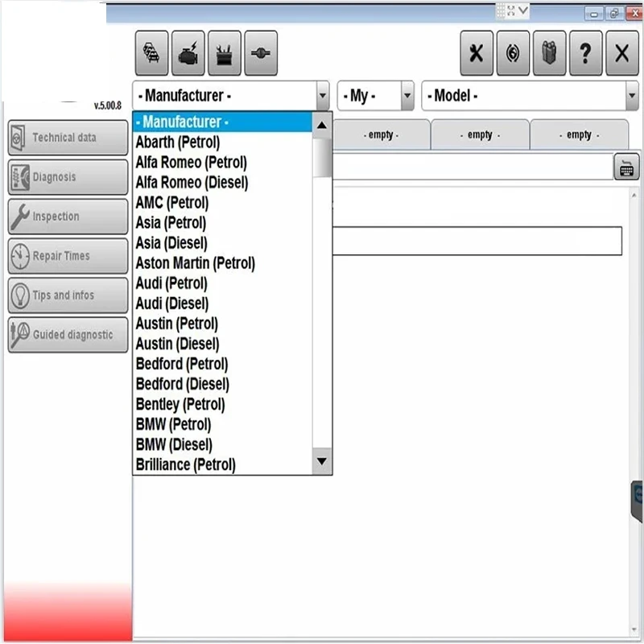Viewport: 644px width, 644px height.
Task: Choose Bedford (Petrol)
Action: 222,364
